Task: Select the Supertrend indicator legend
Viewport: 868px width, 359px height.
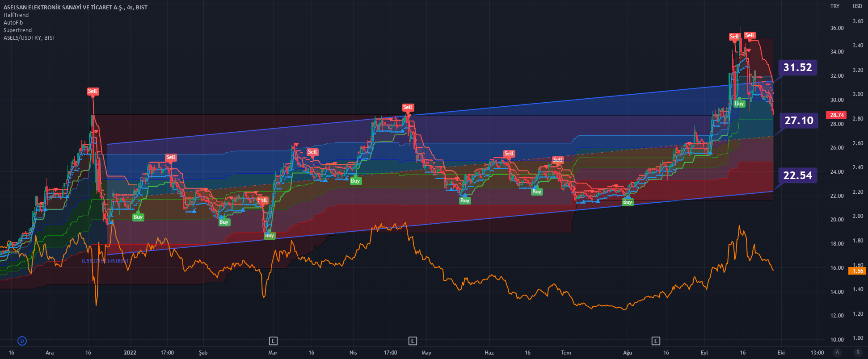Action: pyautogui.click(x=18, y=30)
